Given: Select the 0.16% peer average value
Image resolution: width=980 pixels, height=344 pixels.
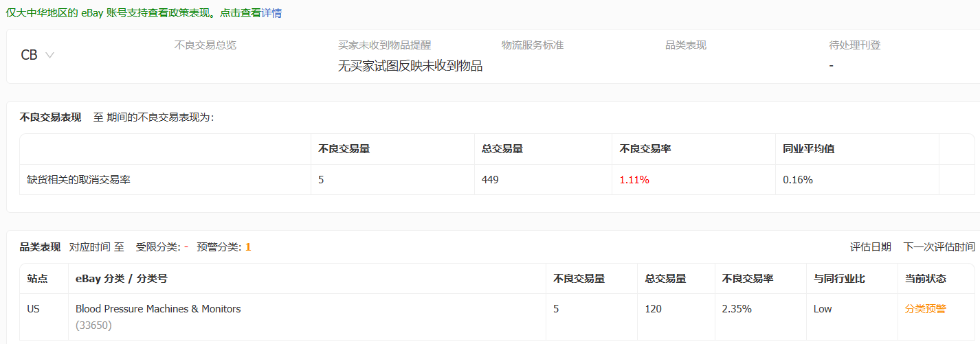Looking at the screenshot, I should click(x=797, y=180).
